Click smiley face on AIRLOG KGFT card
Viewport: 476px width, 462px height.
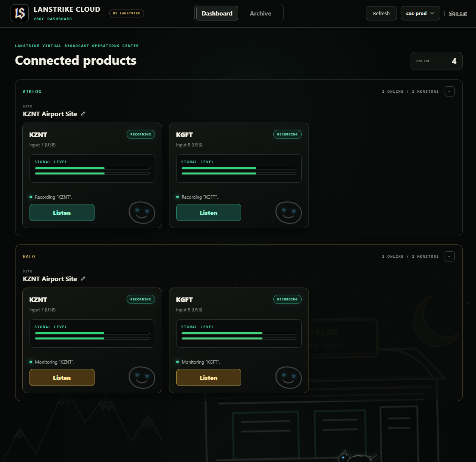tap(288, 213)
